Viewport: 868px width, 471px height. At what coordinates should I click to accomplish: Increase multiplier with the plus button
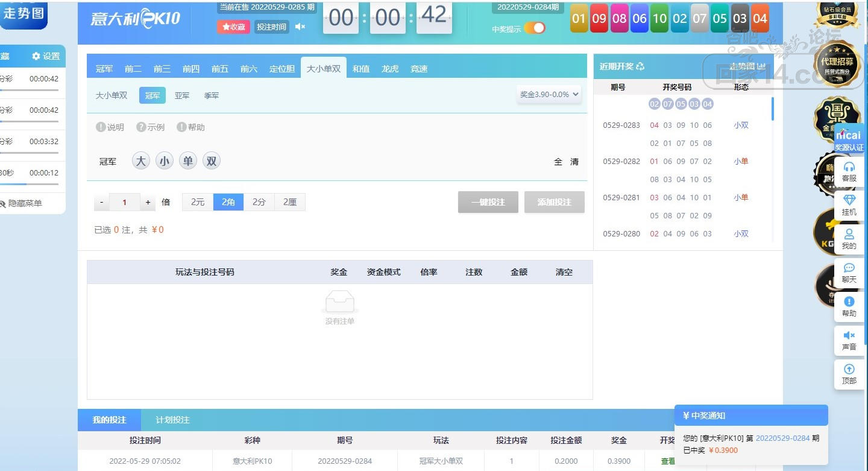click(148, 203)
